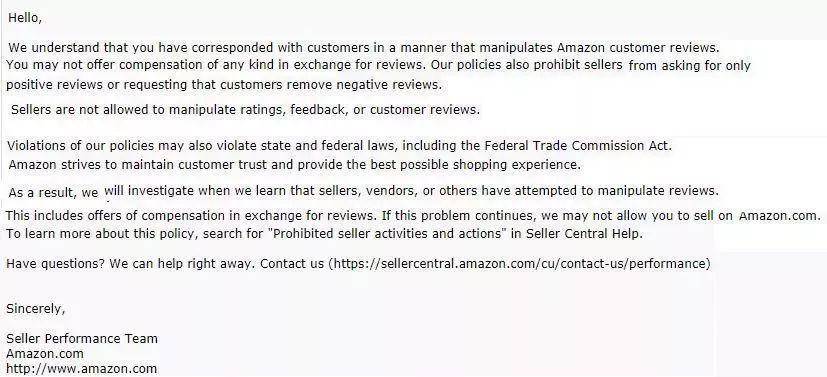
Task: Open the sellercentral contact-us performance URL
Action: 520,263
